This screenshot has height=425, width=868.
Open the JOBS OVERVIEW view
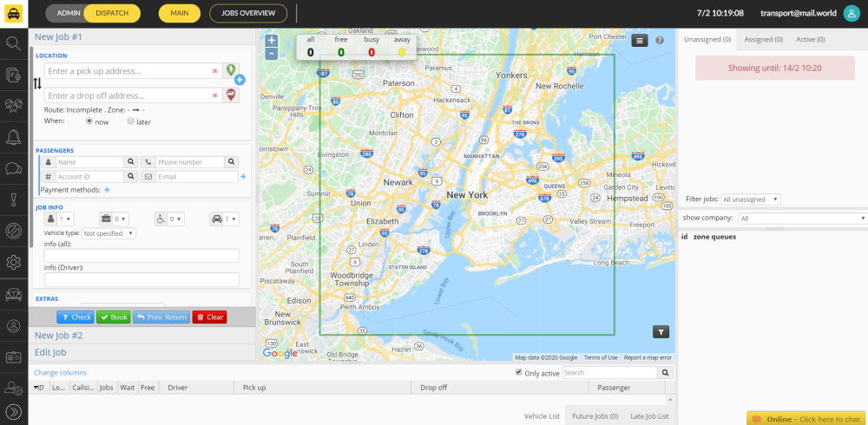coord(248,13)
